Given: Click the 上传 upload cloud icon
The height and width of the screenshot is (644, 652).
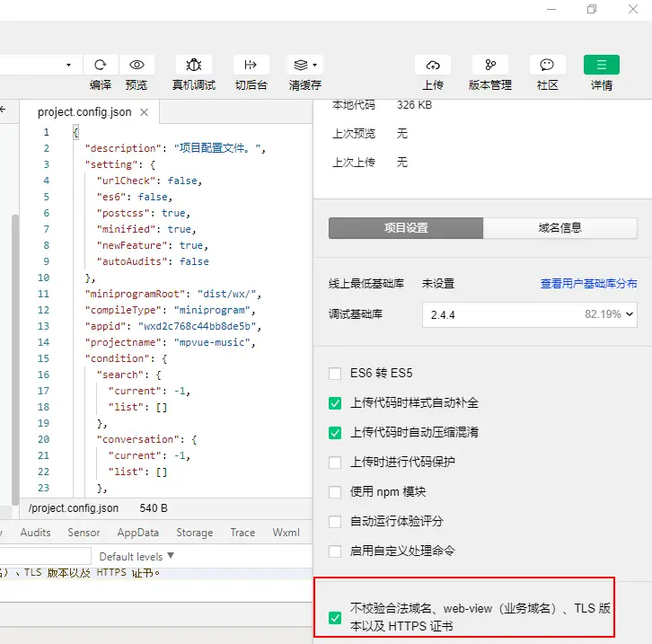Looking at the screenshot, I should (x=433, y=65).
